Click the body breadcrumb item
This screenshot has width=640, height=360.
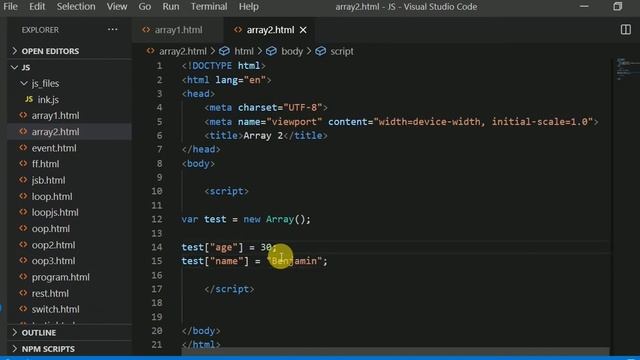[292, 51]
